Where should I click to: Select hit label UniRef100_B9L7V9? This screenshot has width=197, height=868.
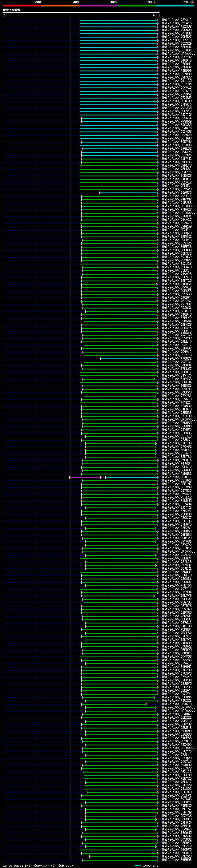(177, 596)
